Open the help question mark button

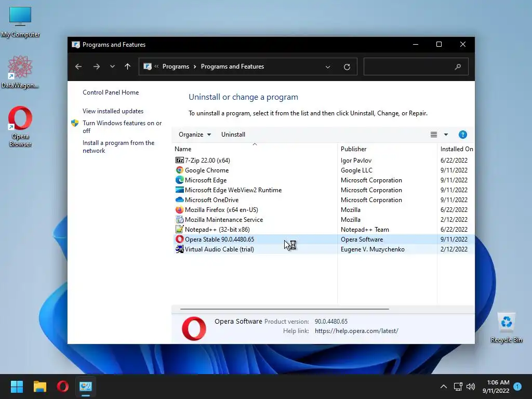462,135
